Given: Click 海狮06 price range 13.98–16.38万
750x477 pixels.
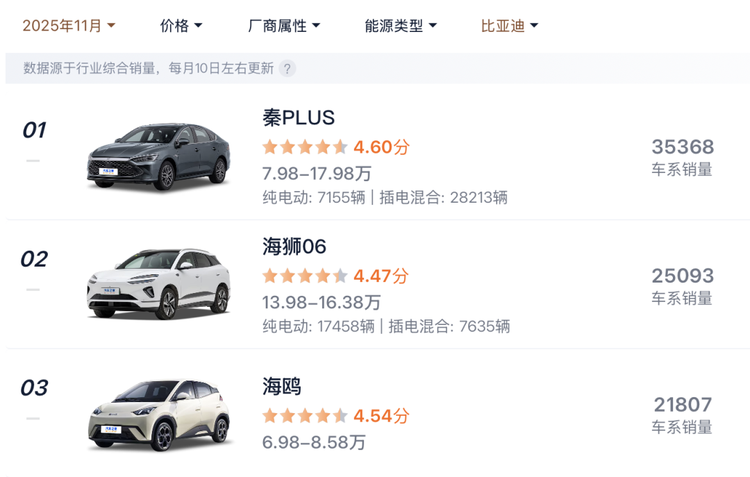Looking at the screenshot, I should tap(321, 302).
